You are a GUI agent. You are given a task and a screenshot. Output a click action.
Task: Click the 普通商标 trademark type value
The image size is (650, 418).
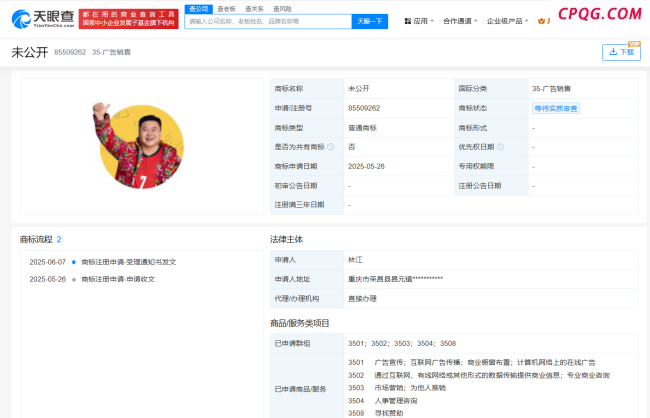[362, 128]
